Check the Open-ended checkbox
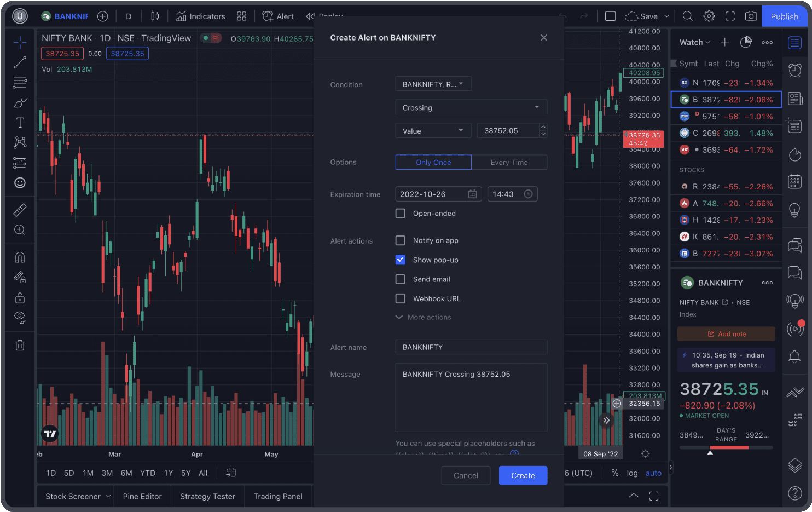This screenshot has height=512, width=812. point(401,214)
